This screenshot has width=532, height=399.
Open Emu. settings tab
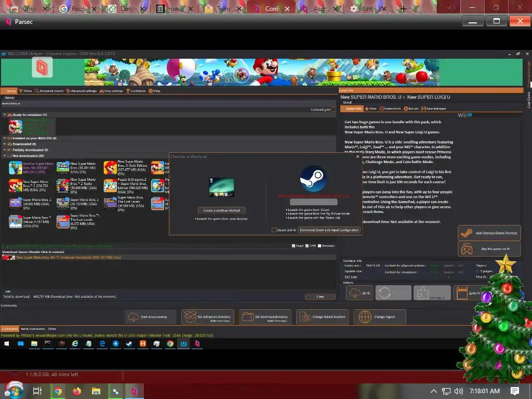(x=111, y=91)
